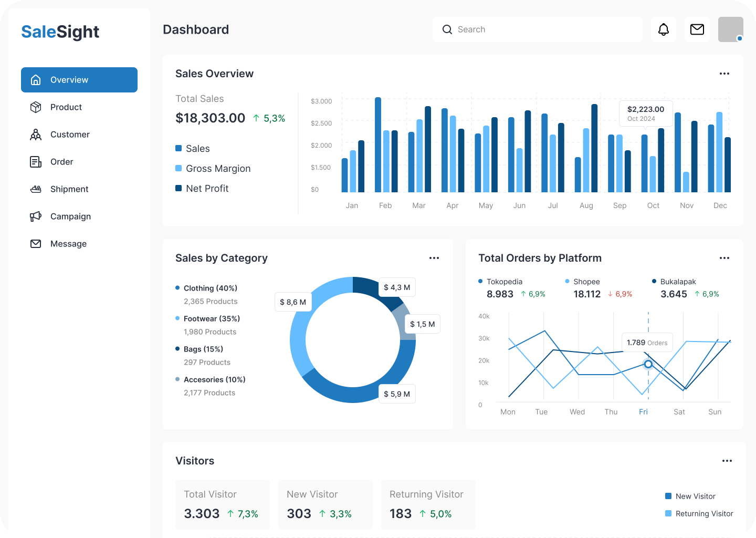Open Total Orders by Platform options menu
The width and height of the screenshot is (756, 538).
(x=724, y=258)
